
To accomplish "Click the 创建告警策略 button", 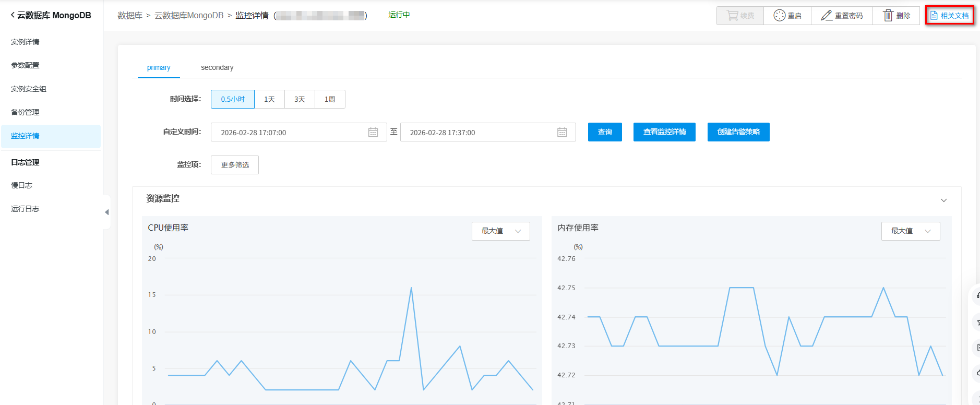I will pyautogui.click(x=738, y=132).
